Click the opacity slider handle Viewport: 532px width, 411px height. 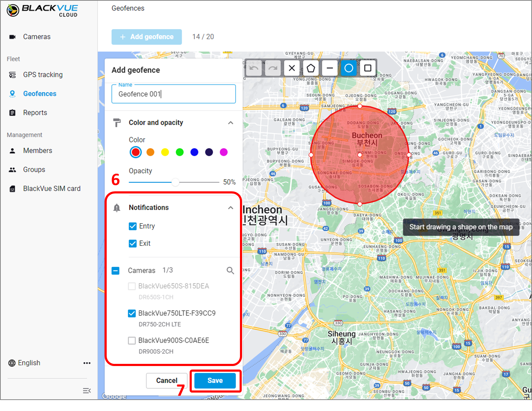[175, 182]
